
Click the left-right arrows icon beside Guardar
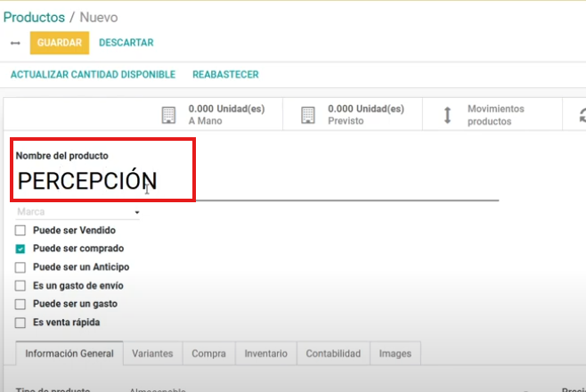click(x=15, y=43)
